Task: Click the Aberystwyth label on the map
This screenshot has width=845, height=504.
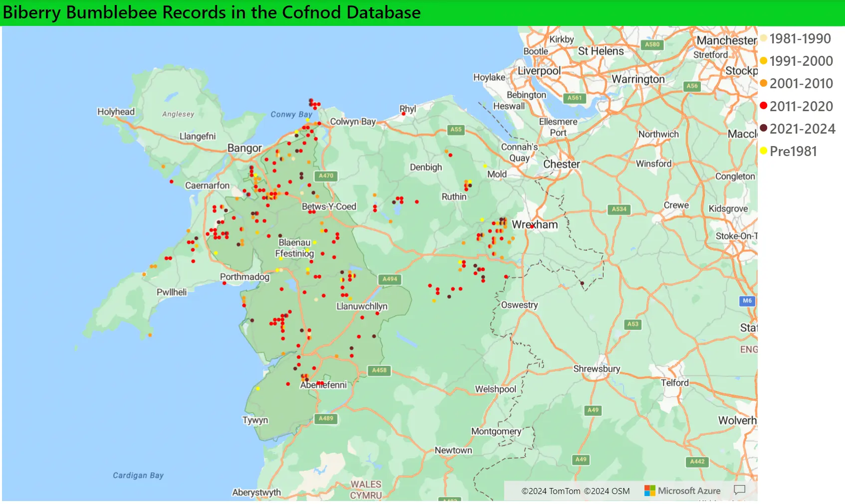Action: point(256,493)
